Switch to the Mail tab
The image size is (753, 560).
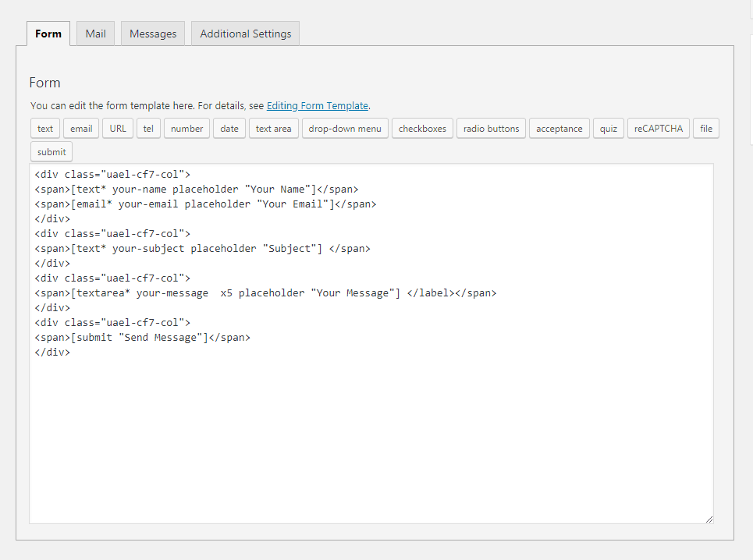[95, 34]
